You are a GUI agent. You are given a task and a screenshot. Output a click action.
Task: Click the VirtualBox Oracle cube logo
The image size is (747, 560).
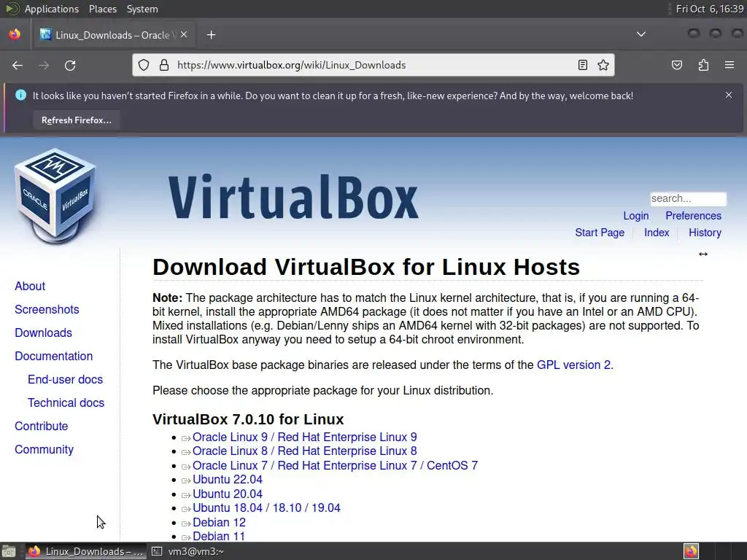click(55, 197)
